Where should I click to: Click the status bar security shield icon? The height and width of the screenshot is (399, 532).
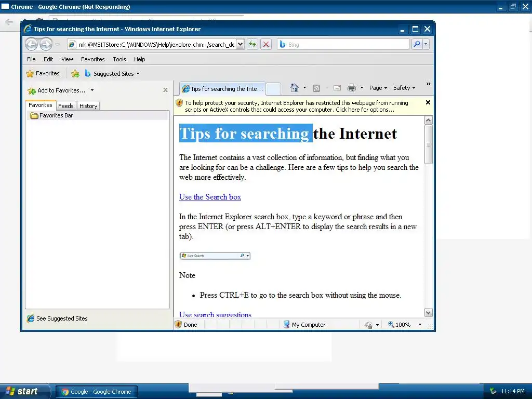click(x=179, y=324)
